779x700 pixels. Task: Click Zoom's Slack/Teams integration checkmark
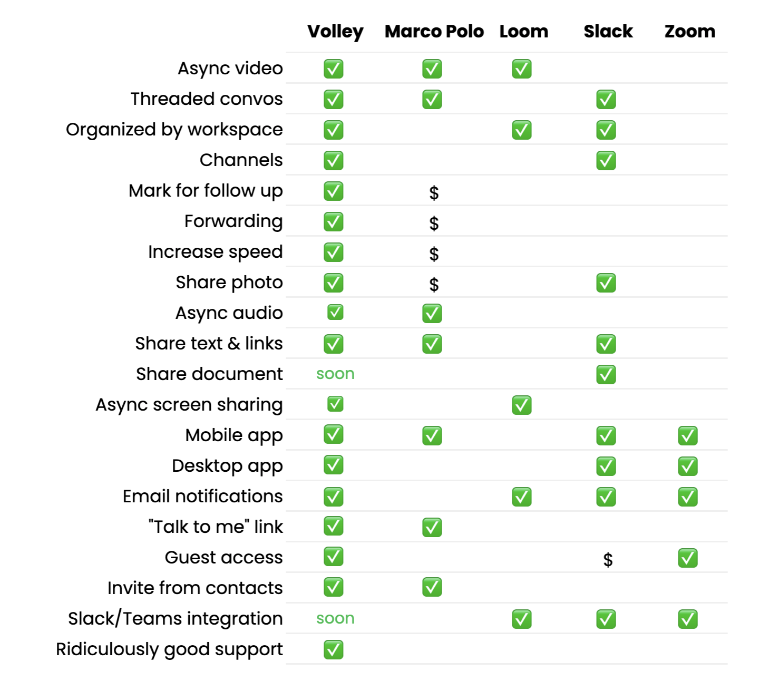coord(688,619)
